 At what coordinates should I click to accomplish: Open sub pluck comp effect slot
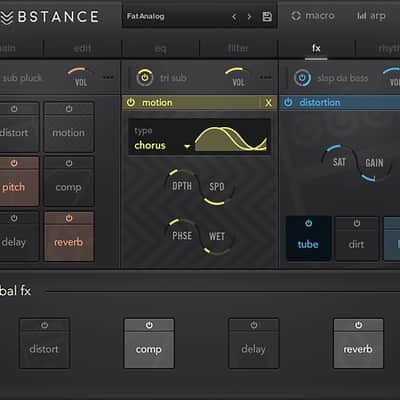tap(69, 182)
